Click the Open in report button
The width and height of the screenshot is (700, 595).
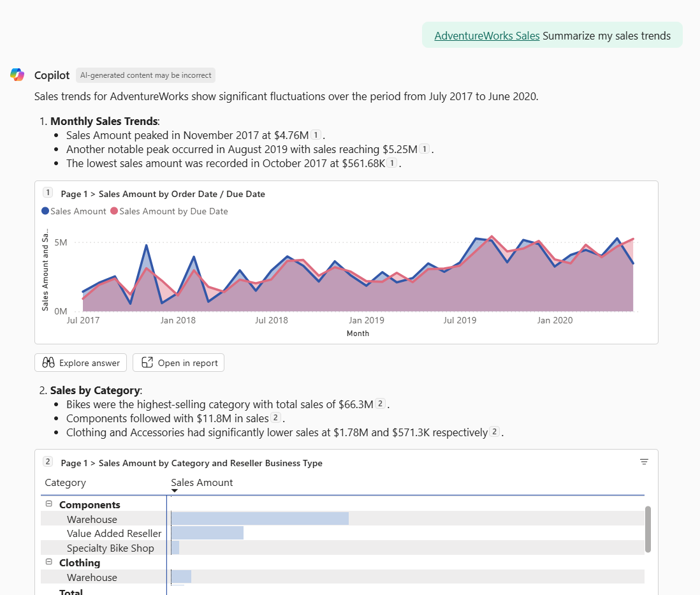[x=179, y=363]
